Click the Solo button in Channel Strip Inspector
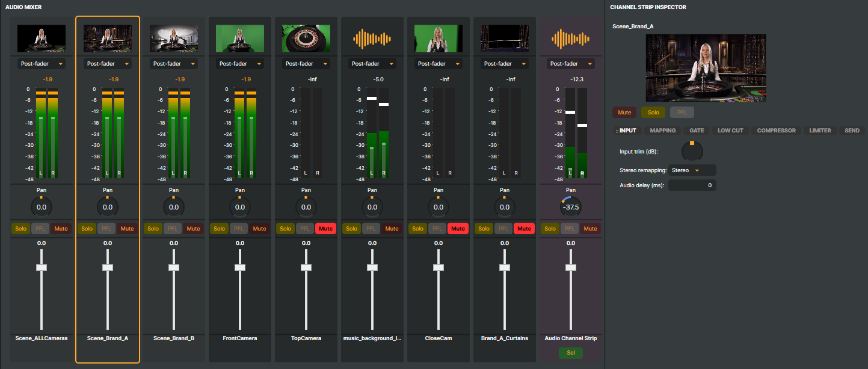868x369 pixels. click(x=653, y=112)
